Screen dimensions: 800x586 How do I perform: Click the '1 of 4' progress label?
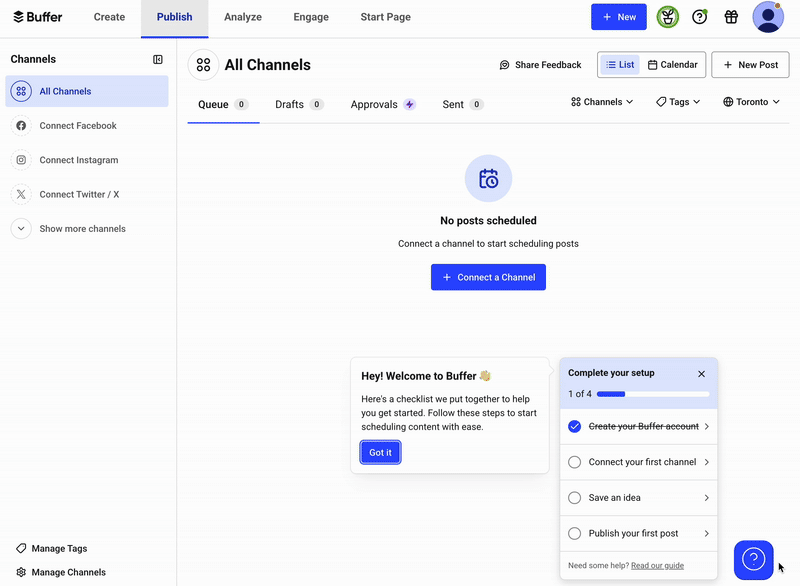tap(580, 394)
